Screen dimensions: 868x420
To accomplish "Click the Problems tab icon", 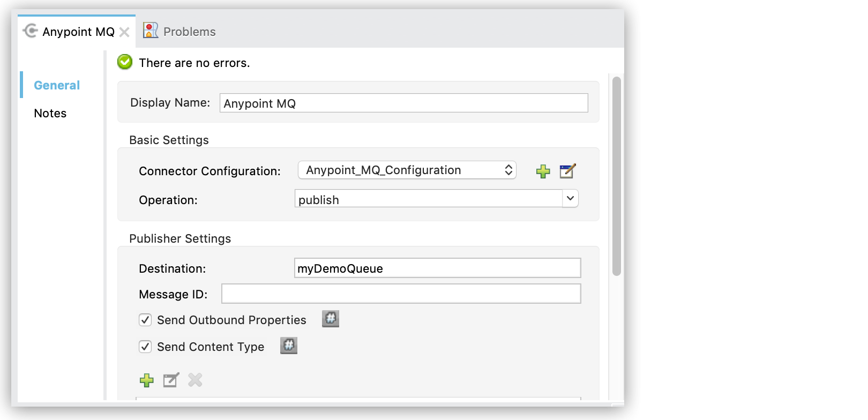I will point(151,31).
